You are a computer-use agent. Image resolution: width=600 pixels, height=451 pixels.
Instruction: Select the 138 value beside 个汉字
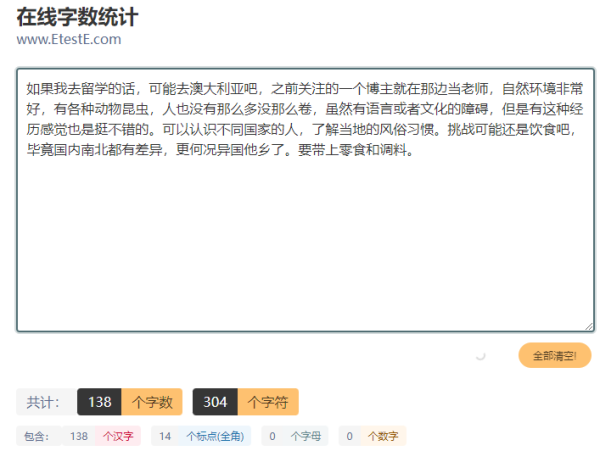point(79,436)
